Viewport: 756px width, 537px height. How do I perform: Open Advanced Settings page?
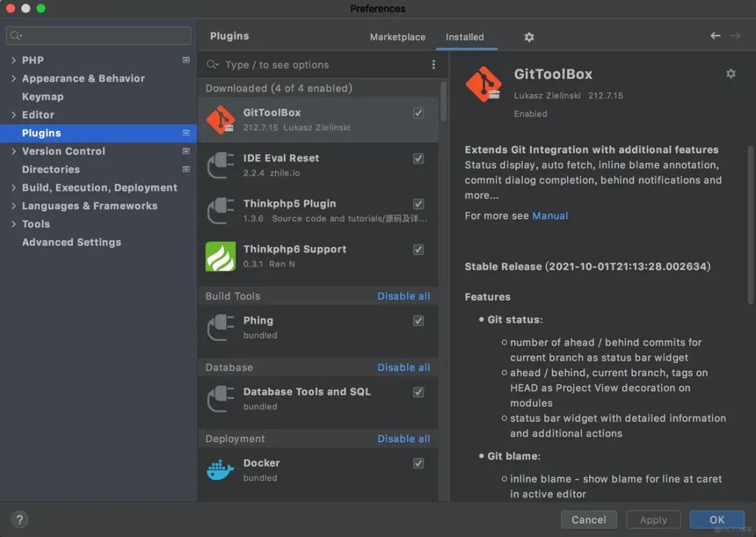(71, 242)
